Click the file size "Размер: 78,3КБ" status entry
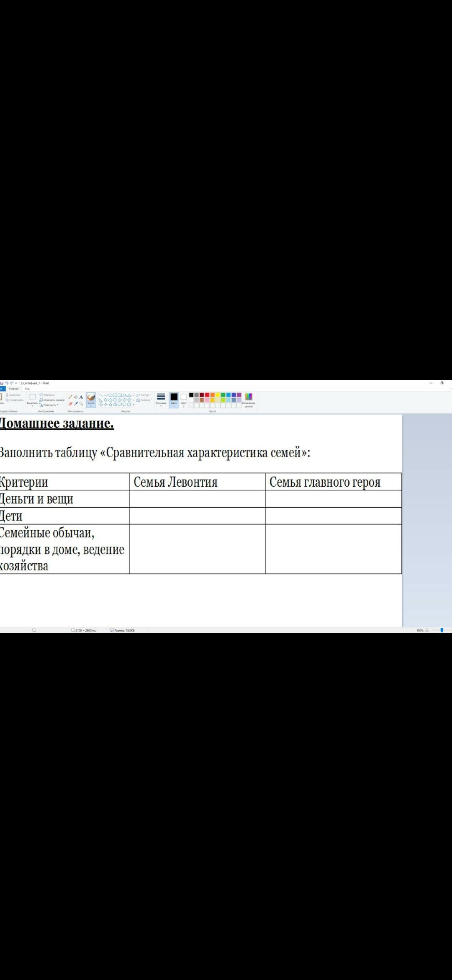 (122, 630)
